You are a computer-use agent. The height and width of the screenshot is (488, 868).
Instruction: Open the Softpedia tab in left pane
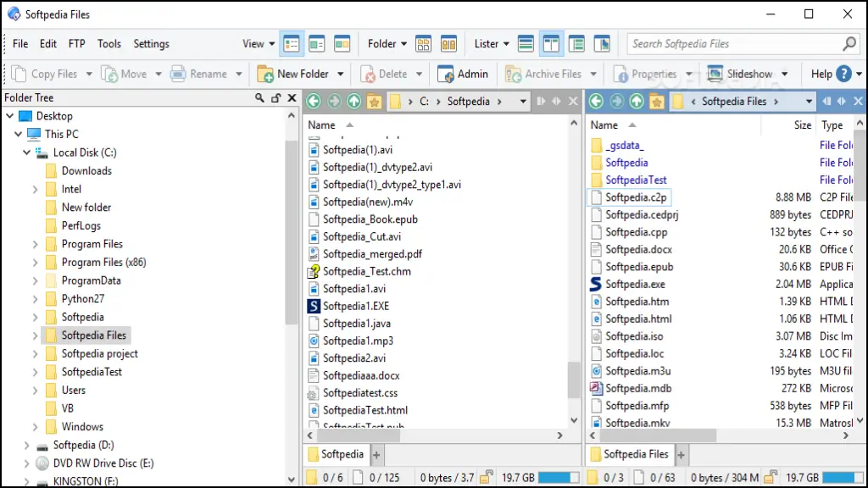[x=336, y=454]
